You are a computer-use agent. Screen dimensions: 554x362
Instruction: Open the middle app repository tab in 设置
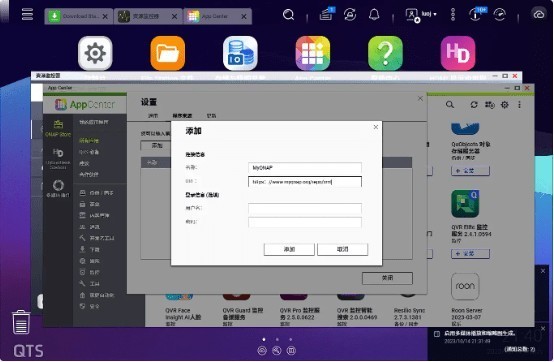(x=182, y=116)
